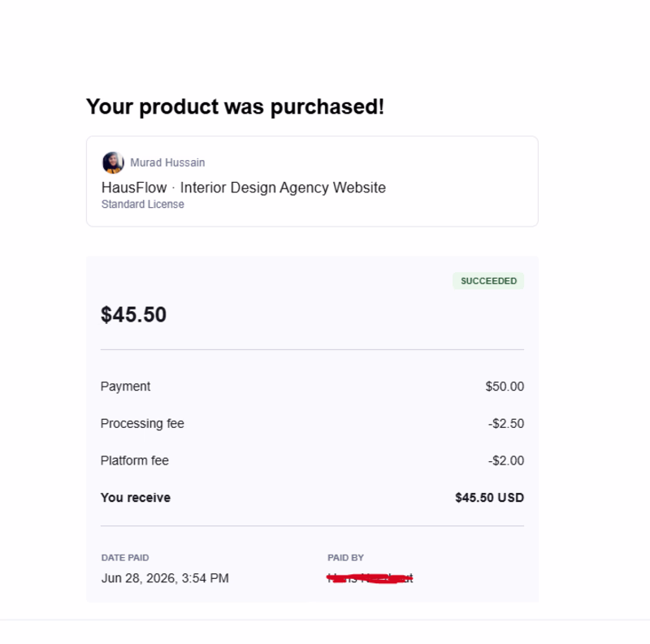Viewport: 650px width, 644px height.
Task: Click the $50.00 payment amount
Action: [505, 387]
